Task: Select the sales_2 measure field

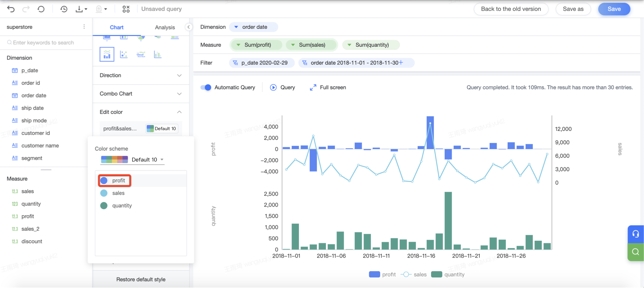Action: (30, 229)
